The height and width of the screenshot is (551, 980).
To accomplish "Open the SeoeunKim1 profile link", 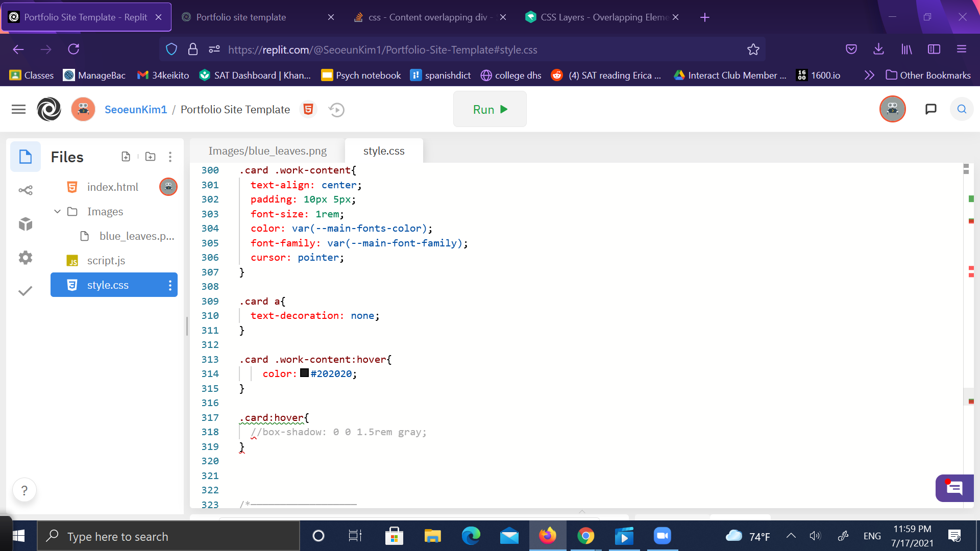I will coord(136,110).
